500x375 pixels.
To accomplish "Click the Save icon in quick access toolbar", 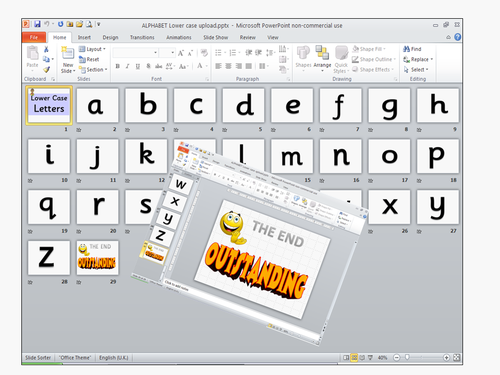I will pos(37,24).
